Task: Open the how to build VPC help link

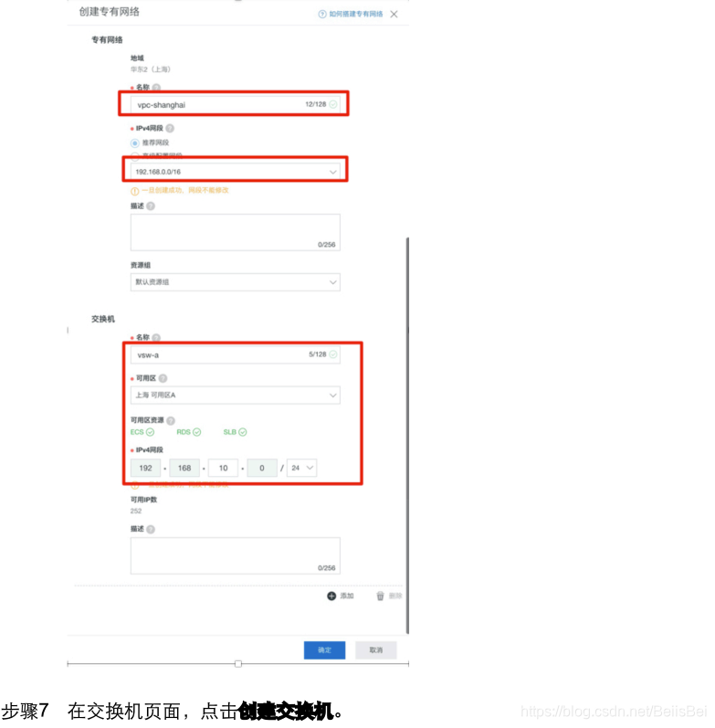Action: pos(355,14)
